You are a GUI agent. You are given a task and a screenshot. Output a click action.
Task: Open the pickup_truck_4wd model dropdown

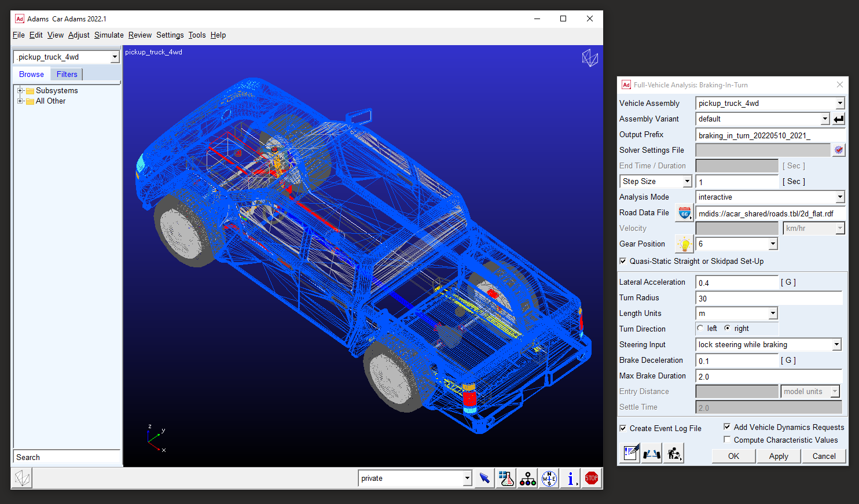(115, 57)
